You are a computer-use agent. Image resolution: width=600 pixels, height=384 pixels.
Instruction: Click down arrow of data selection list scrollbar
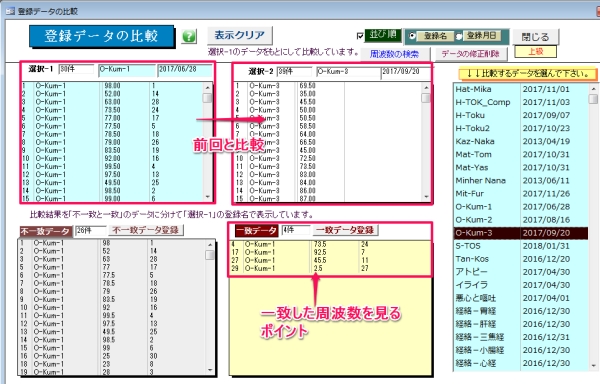(593, 365)
